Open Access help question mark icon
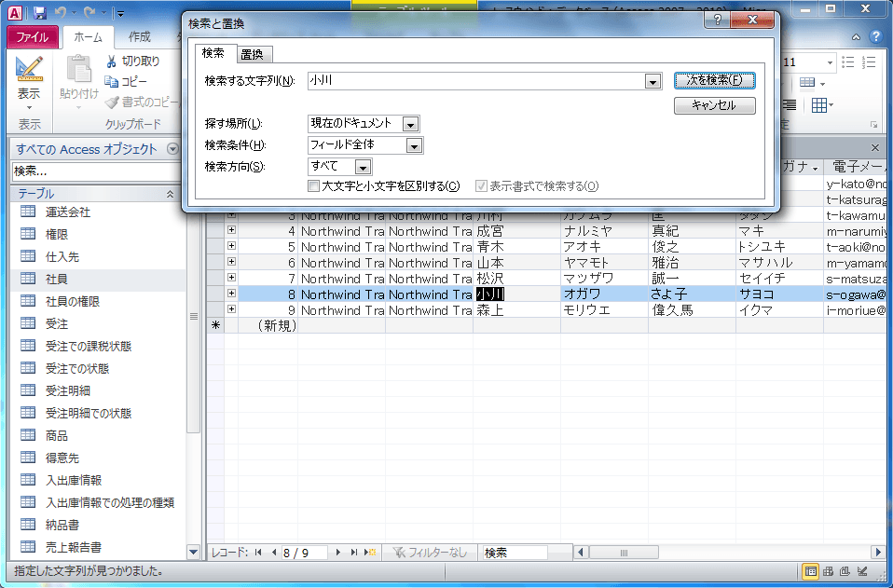Viewport: 893px width, 588px height. pyautogui.click(x=875, y=37)
